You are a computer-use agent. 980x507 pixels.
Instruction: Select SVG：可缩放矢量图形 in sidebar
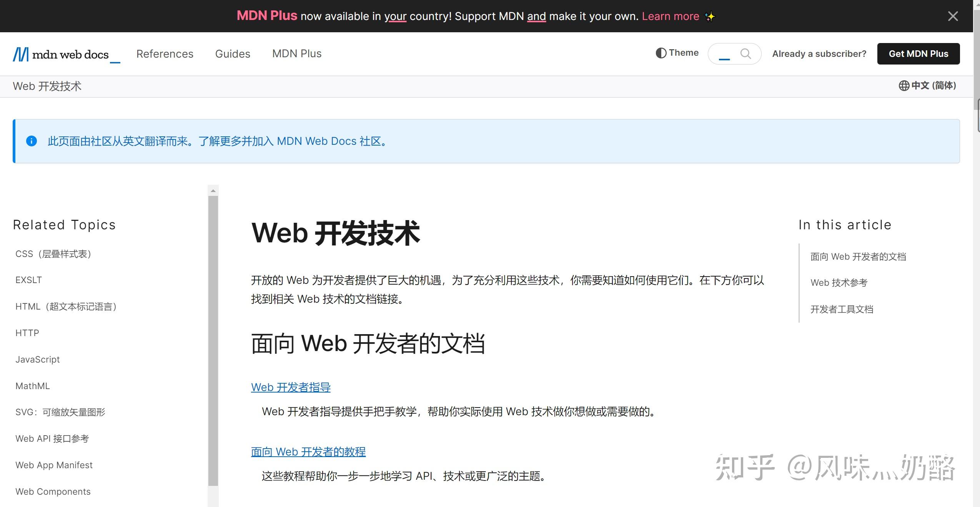60,412
